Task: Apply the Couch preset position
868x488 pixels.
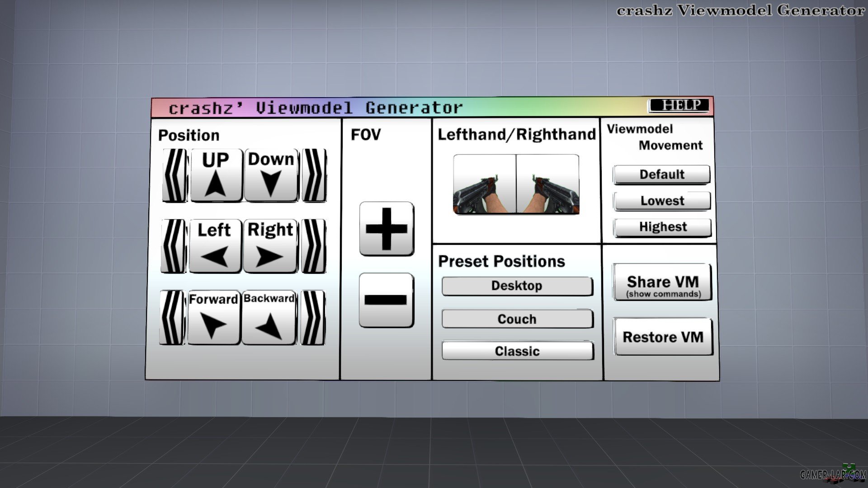Action: coord(517,319)
